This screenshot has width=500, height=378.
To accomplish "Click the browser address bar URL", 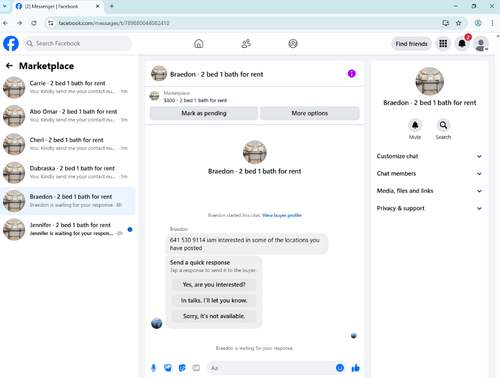I will coord(114,23).
